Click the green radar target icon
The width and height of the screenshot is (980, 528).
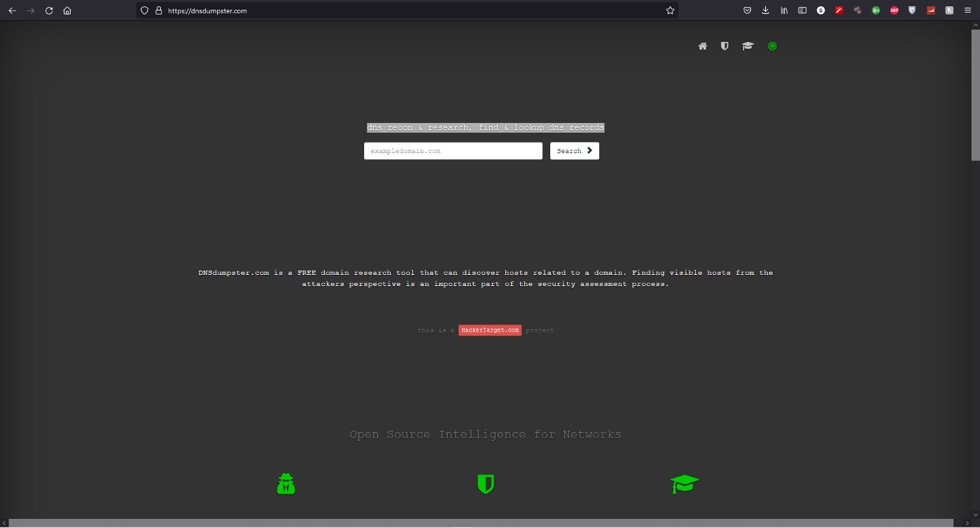pos(772,46)
